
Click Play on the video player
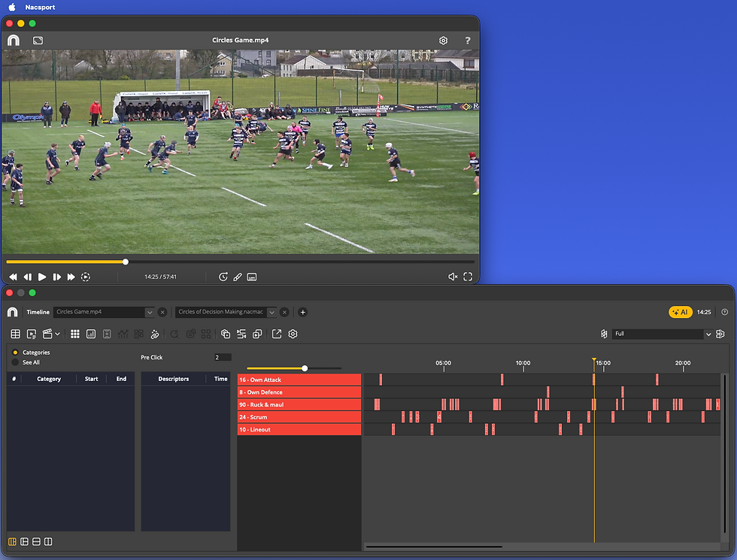[42, 277]
